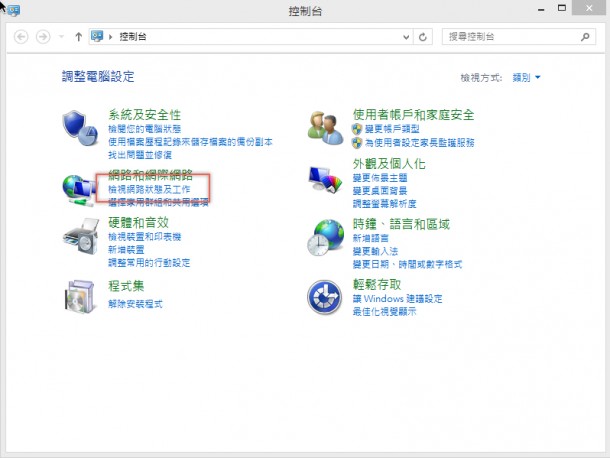Click 調整常用的行動設定 link

click(149, 263)
